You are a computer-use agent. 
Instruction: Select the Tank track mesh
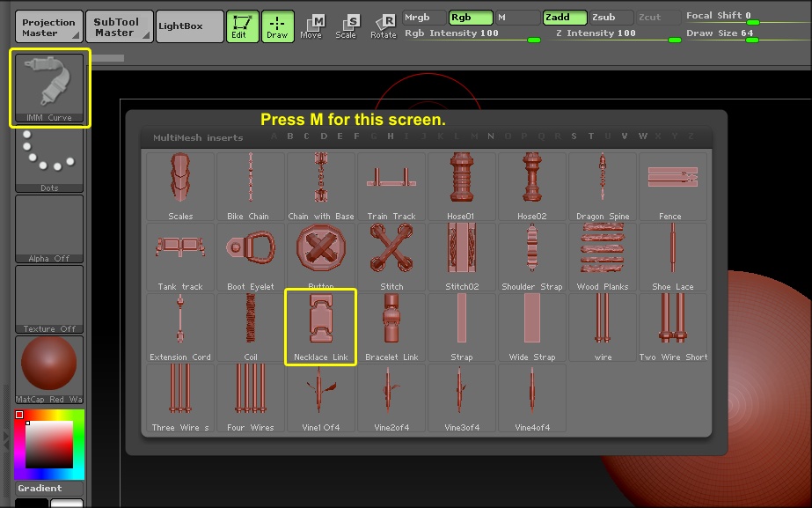click(180, 257)
